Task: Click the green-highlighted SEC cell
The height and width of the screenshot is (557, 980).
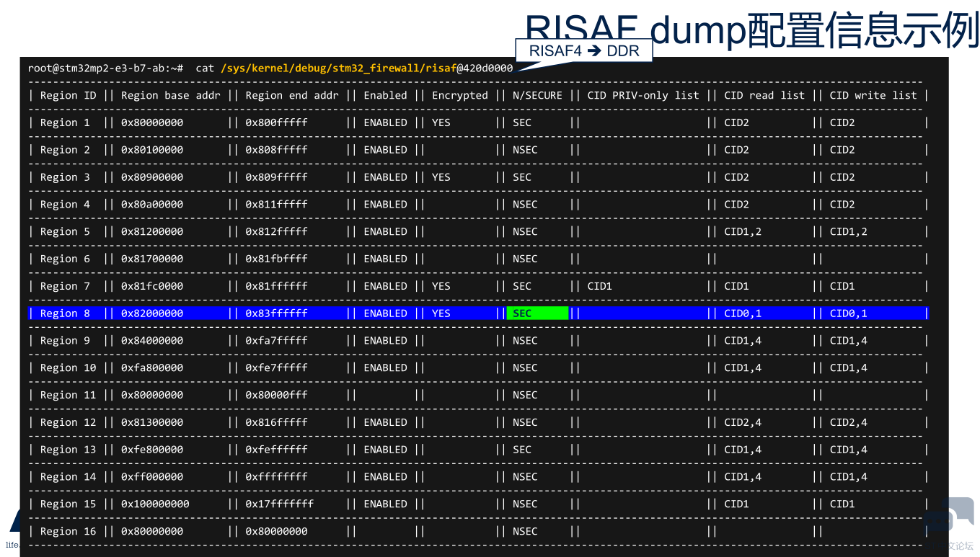Action: tap(538, 313)
